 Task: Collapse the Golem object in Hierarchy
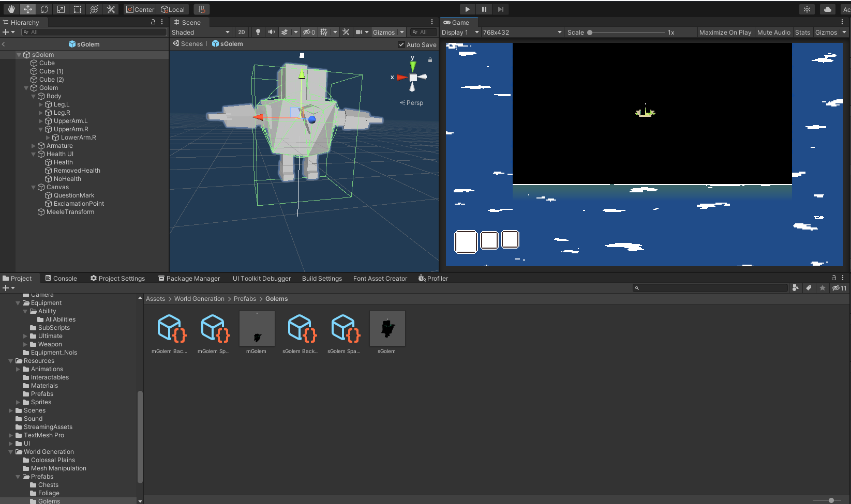[x=26, y=88]
